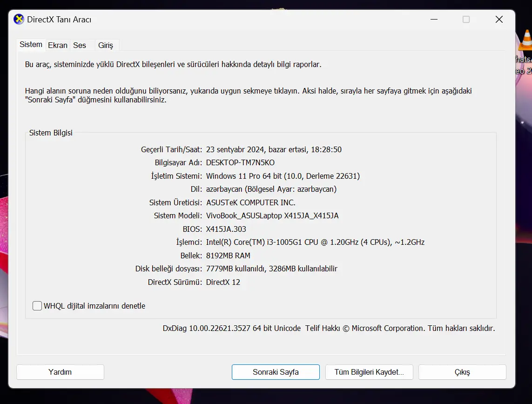Click ASUSTeK COMPUTER INC. value
This screenshot has width=532, height=404.
pyautogui.click(x=251, y=202)
